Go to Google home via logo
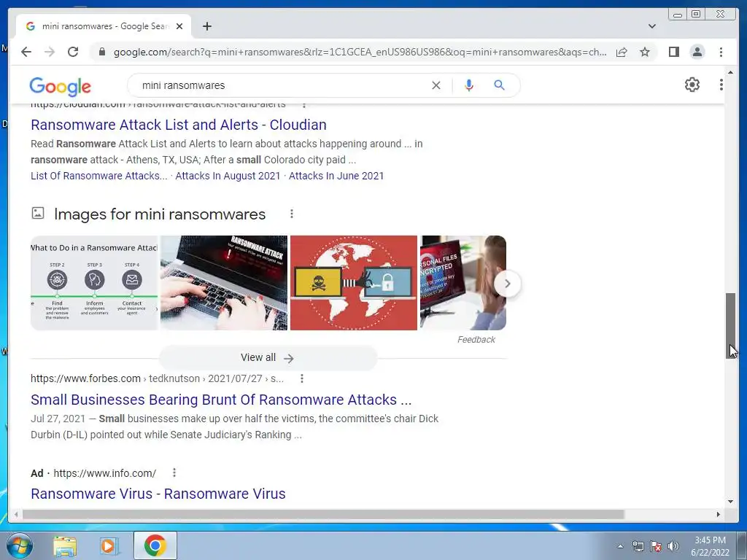 point(60,86)
